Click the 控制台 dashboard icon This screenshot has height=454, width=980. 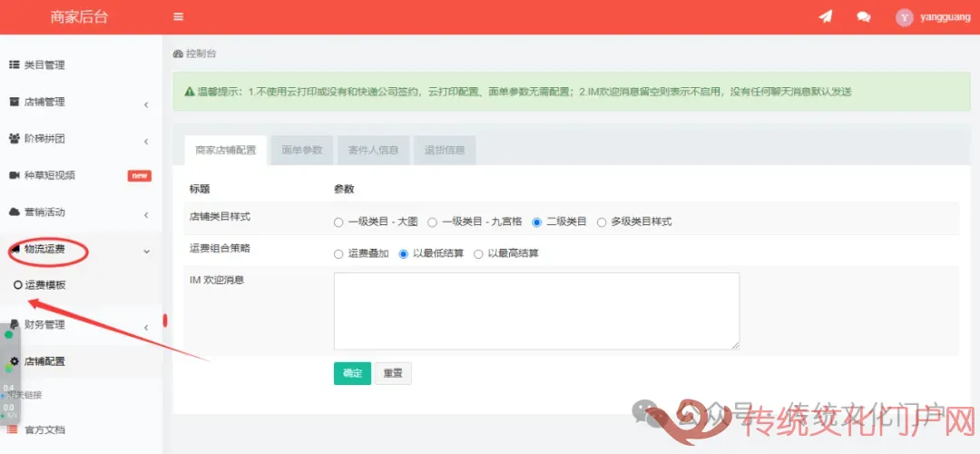(178, 54)
